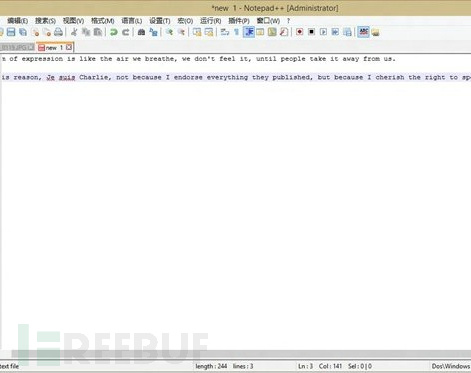This screenshot has height=373, width=471.
Task: Click the word 'cherish' in the editor
Action: tap(390, 77)
